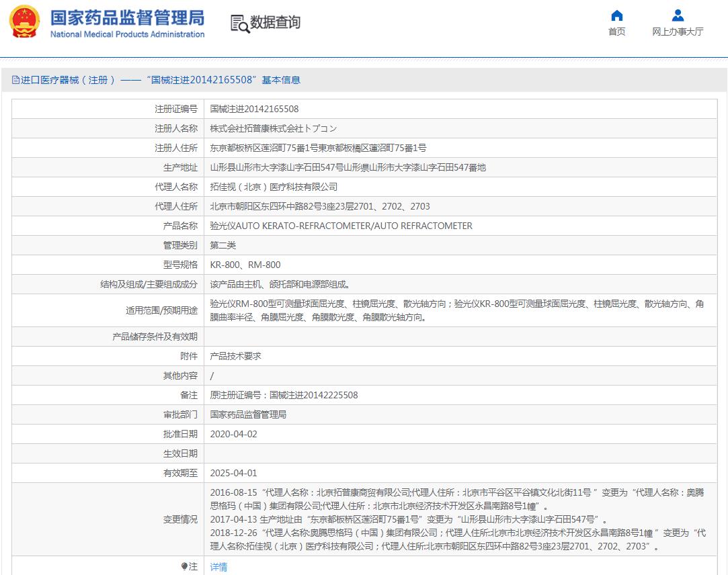Viewport: 728px width, 575px height.
Task: Select the 原注册证编号 remark value
Action: (284, 395)
